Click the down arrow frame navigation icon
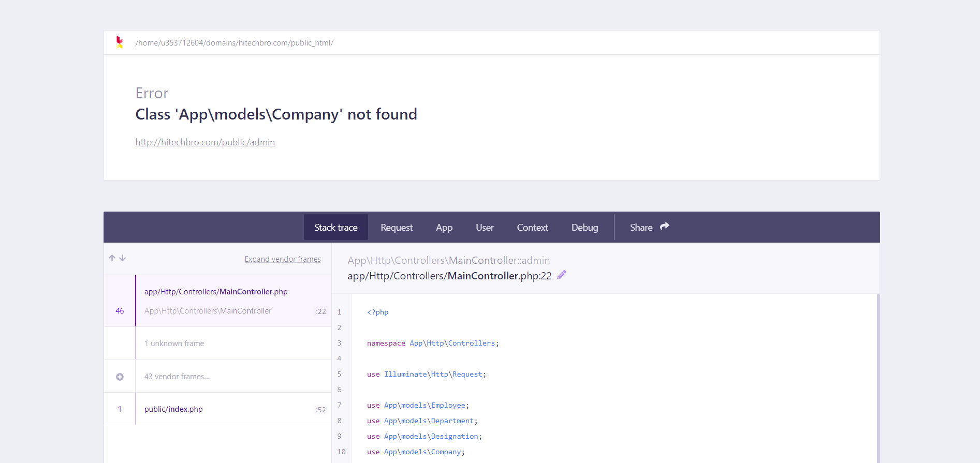The width and height of the screenshot is (980, 463). click(123, 258)
